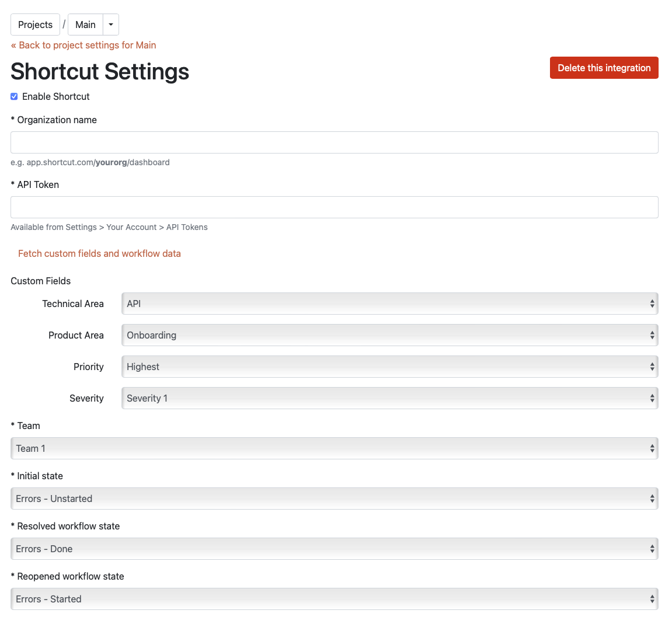672x624 pixels.
Task: Click the Severity field label
Action: click(86, 398)
